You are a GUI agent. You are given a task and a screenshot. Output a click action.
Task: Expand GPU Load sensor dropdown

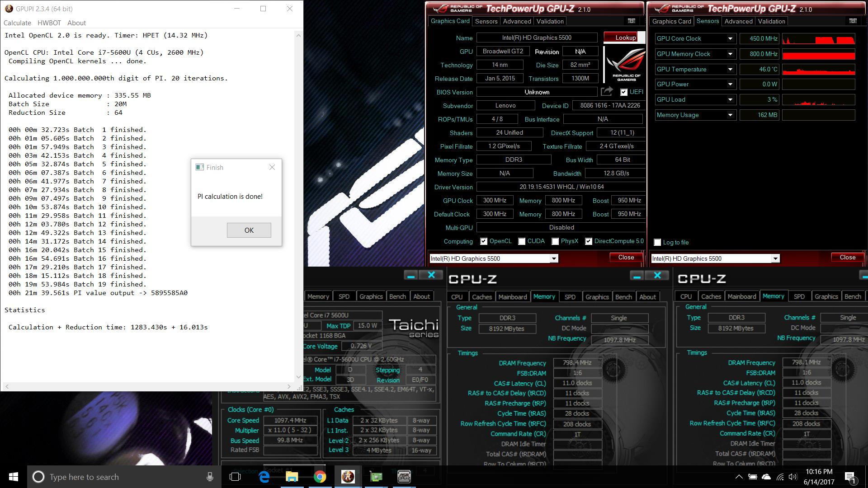click(730, 99)
